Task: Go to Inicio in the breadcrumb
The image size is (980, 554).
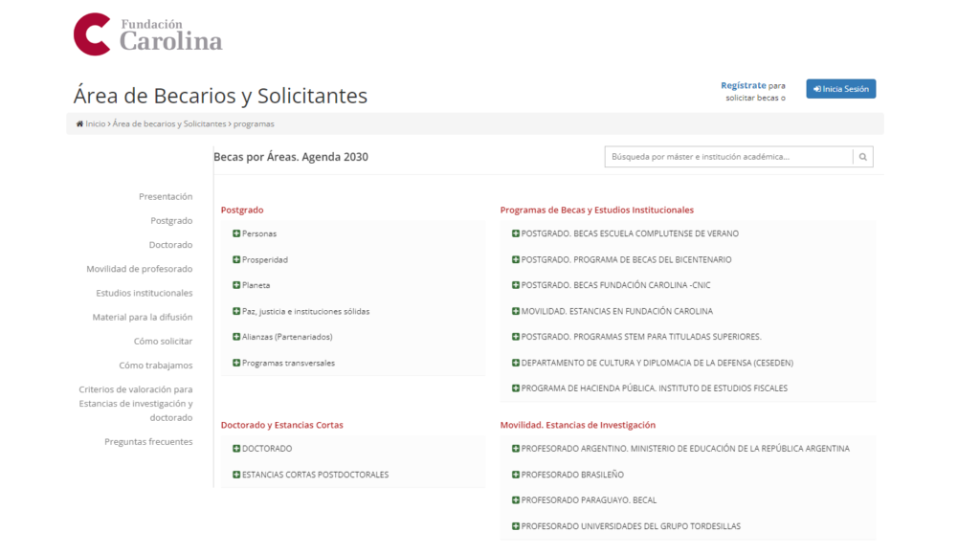Action: [96, 124]
